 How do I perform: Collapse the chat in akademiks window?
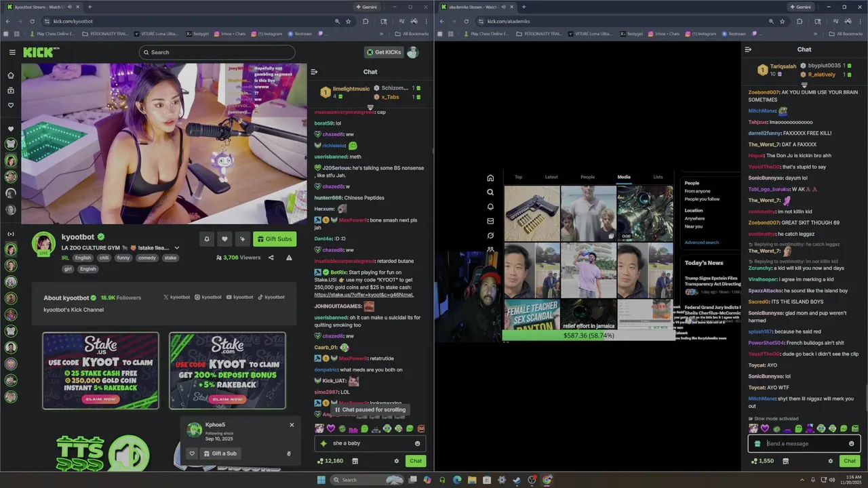[x=748, y=49]
